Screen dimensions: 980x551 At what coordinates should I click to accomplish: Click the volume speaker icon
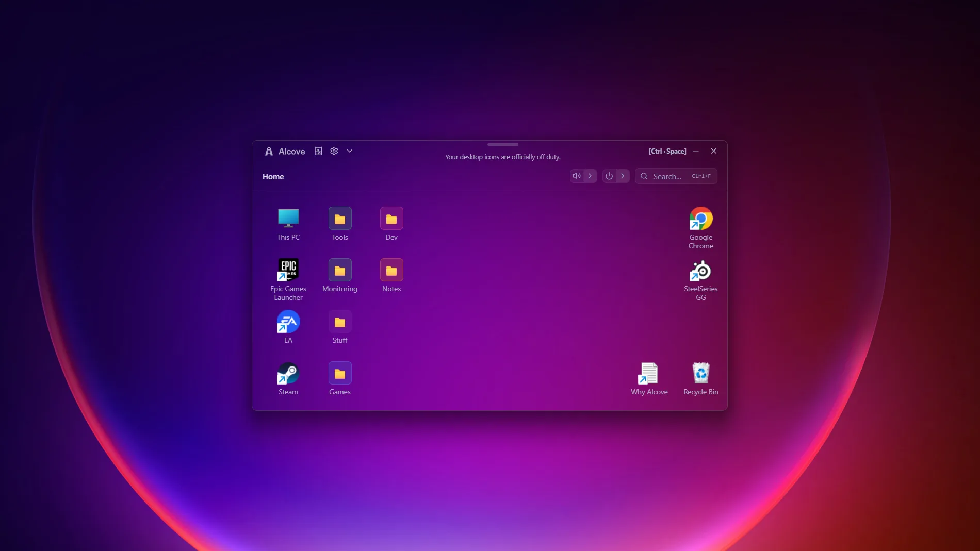577,176
